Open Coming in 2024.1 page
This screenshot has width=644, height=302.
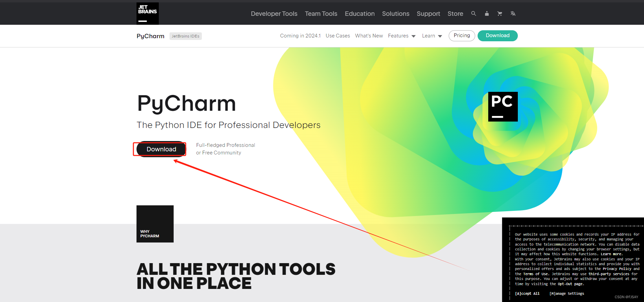(300, 36)
